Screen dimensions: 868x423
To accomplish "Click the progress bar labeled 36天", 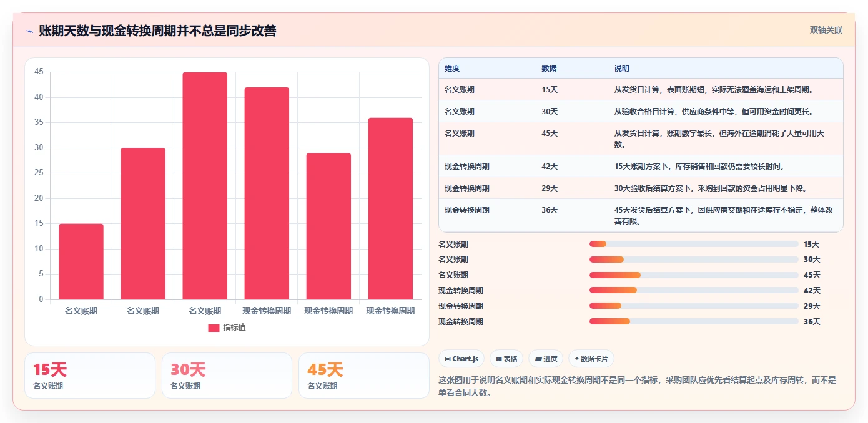I will click(x=694, y=321).
